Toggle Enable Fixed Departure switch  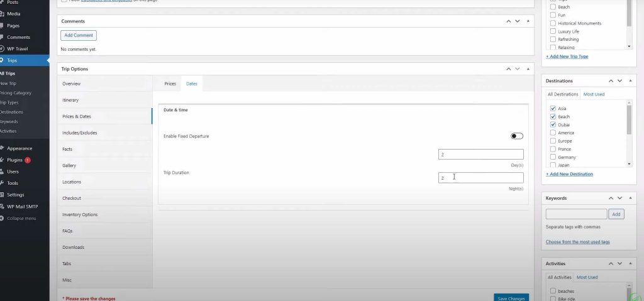(517, 136)
